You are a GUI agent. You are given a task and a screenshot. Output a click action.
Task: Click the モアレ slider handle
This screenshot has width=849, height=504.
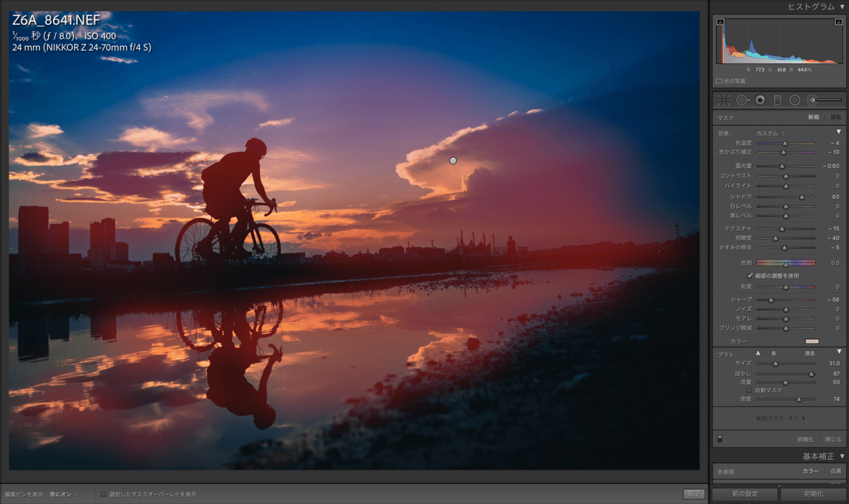point(786,319)
